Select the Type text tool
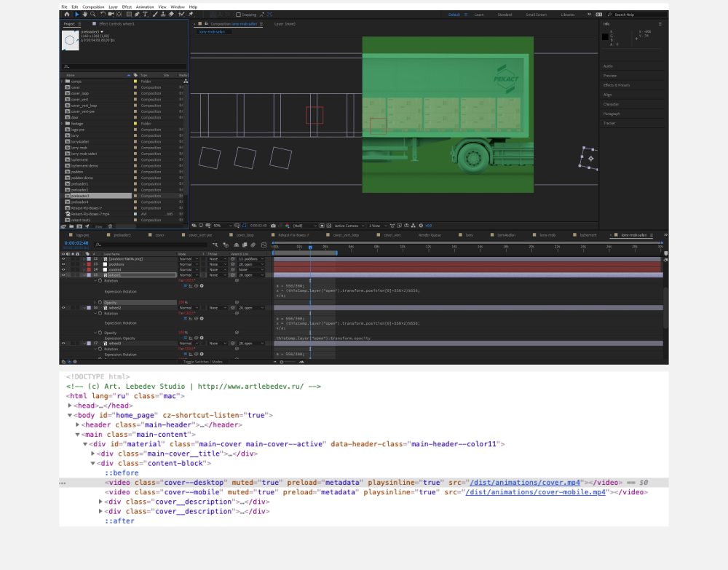 click(x=145, y=14)
